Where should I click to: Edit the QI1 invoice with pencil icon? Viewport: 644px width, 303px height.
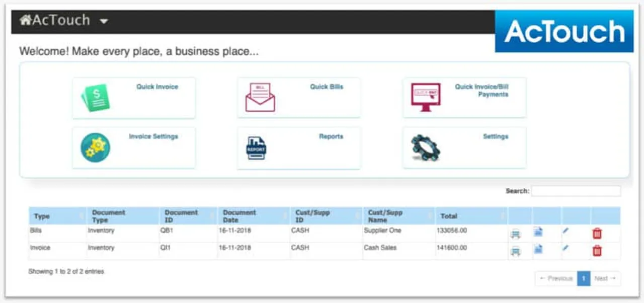tap(566, 248)
